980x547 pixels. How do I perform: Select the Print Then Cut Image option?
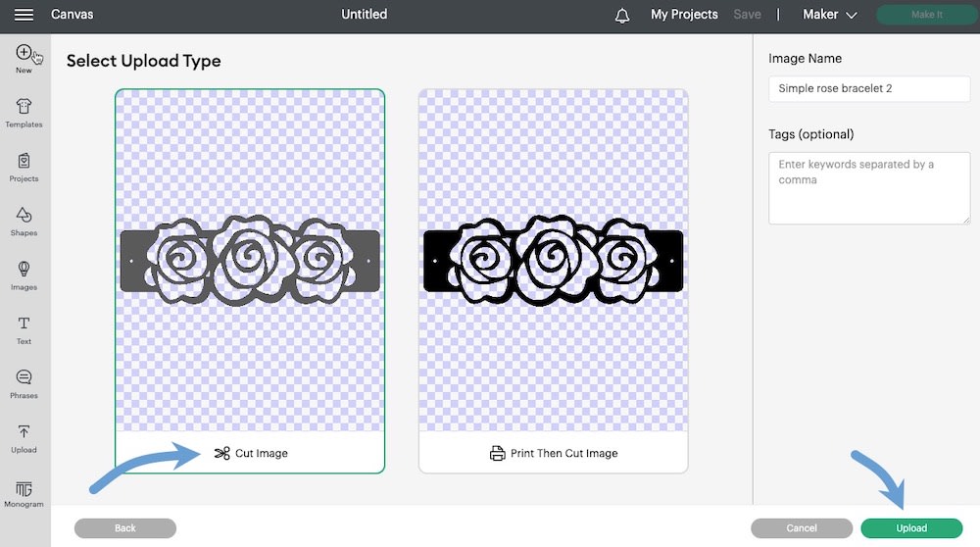(x=553, y=281)
